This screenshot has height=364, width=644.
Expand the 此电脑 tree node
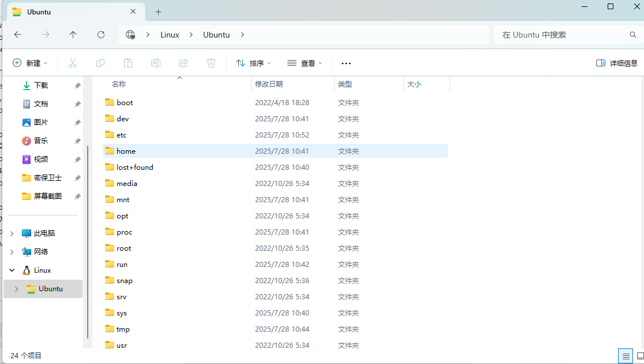point(12,233)
